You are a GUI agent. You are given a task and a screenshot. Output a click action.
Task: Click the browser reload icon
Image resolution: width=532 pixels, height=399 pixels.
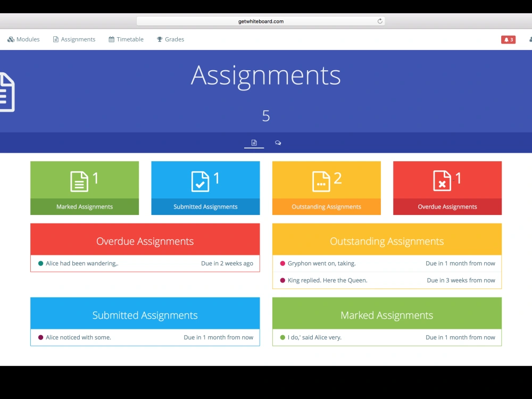(380, 21)
